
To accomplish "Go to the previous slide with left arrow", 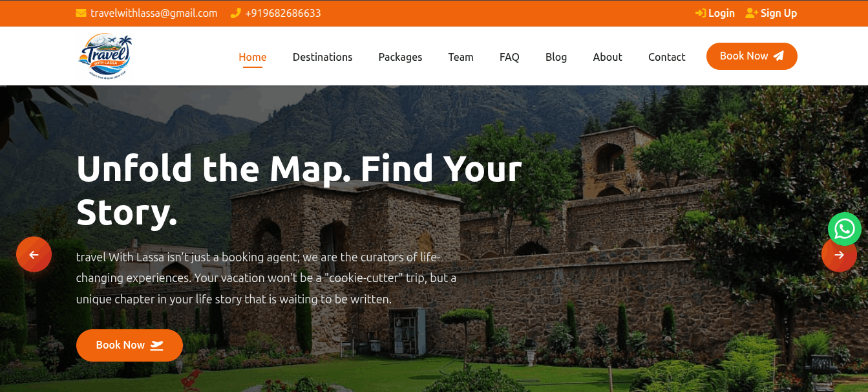I will tap(34, 254).
